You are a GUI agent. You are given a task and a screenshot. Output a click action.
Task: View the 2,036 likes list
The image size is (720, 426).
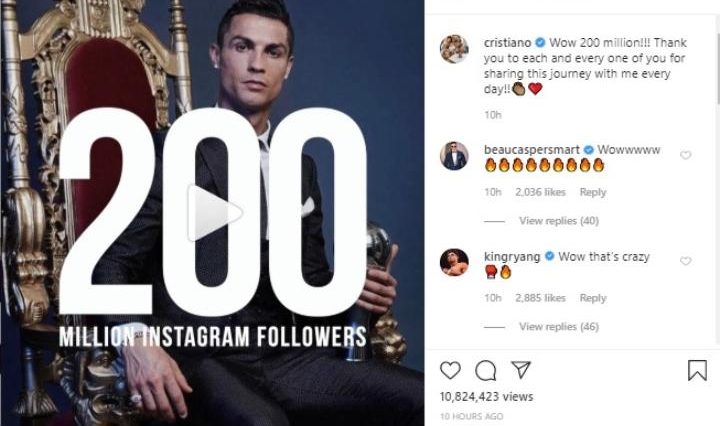tap(540, 192)
